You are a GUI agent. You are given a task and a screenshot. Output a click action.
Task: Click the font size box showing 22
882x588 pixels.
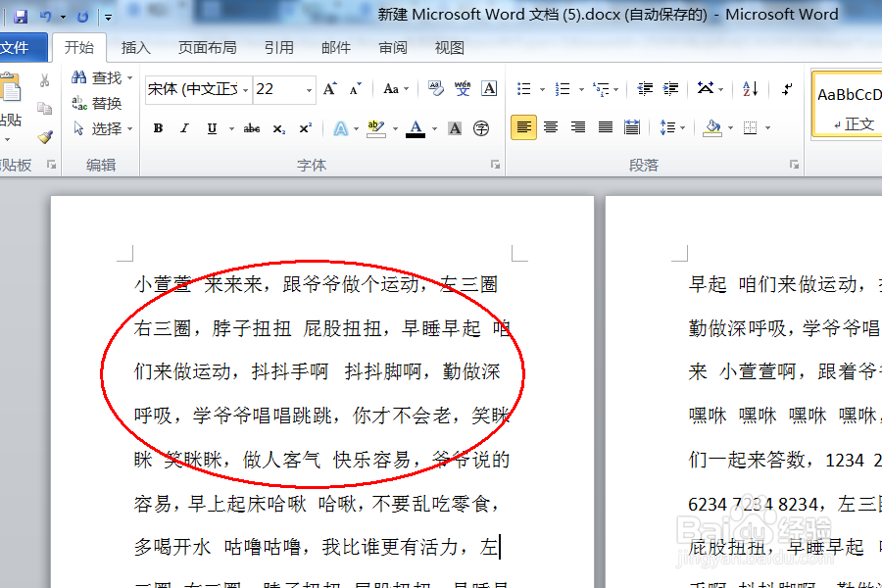pyautogui.click(x=278, y=89)
